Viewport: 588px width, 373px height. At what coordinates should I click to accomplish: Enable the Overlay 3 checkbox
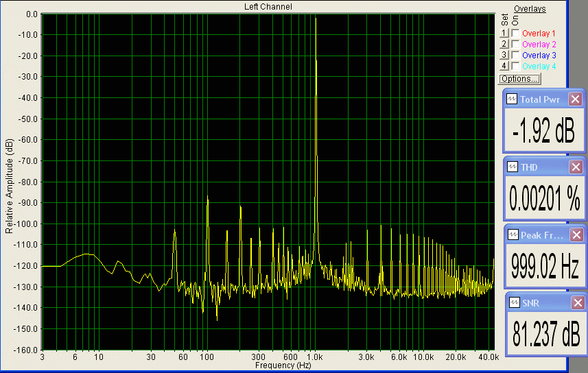tap(516, 55)
